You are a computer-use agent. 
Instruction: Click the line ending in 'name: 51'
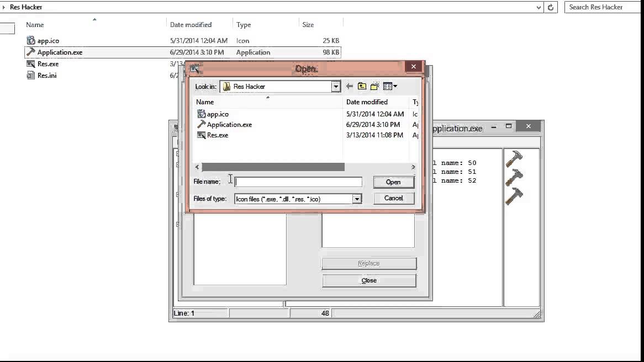(x=455, y=172)
